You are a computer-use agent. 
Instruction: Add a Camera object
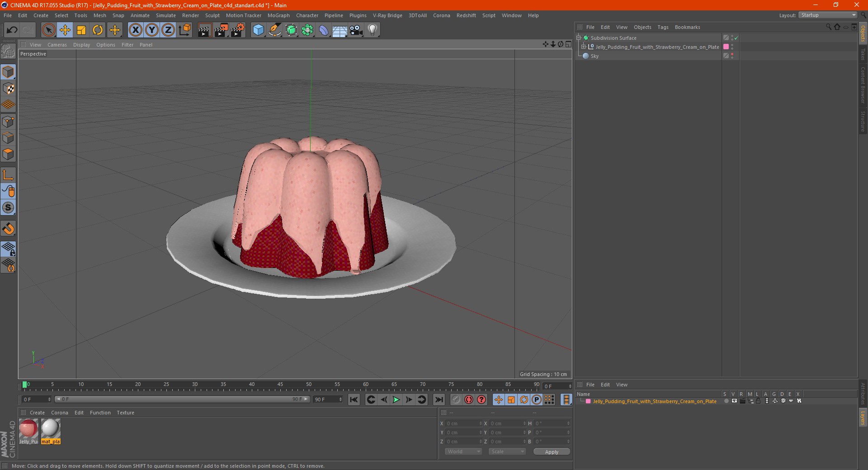(x=356, y=30)
